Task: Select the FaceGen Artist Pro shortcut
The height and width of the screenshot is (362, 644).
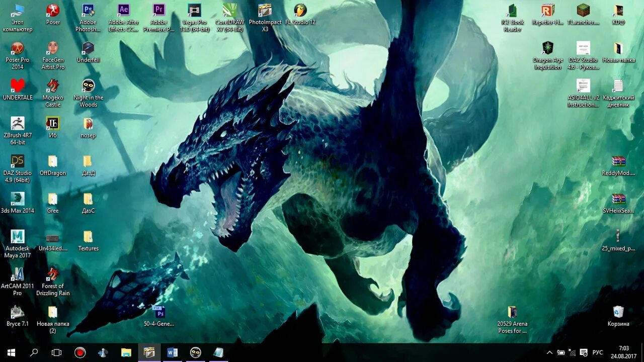Action: click(53, 56)
